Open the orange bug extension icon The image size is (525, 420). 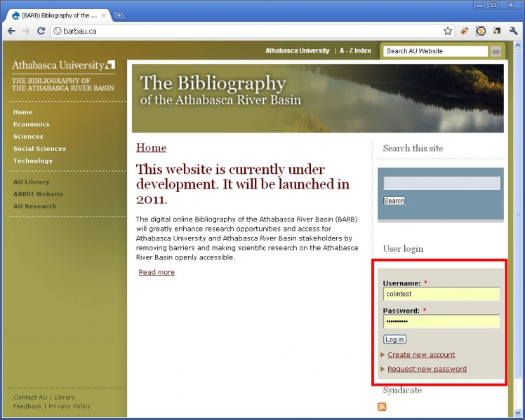tap(464, 31)
